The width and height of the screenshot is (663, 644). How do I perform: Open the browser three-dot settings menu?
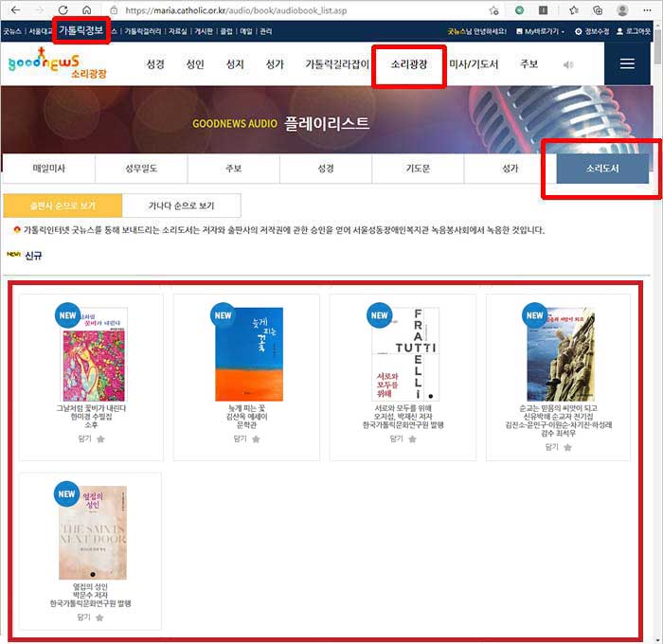(x=647, y=10)
